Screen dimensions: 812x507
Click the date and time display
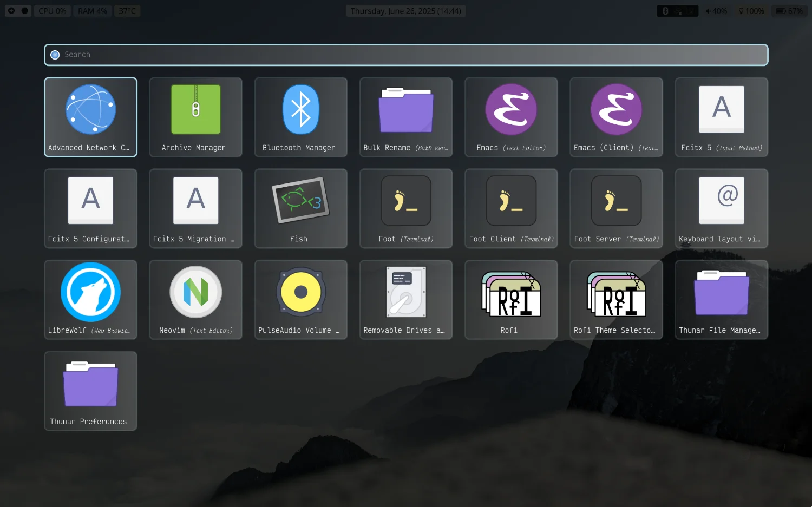[406, 11]
